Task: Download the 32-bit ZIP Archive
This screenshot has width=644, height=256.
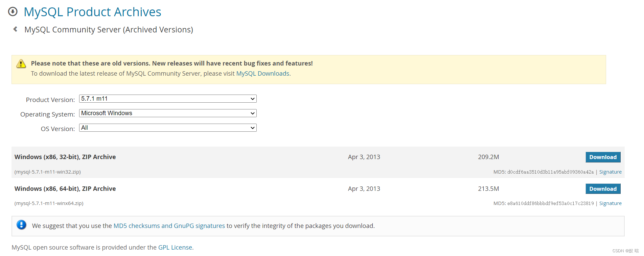Action: coord(603,157)
